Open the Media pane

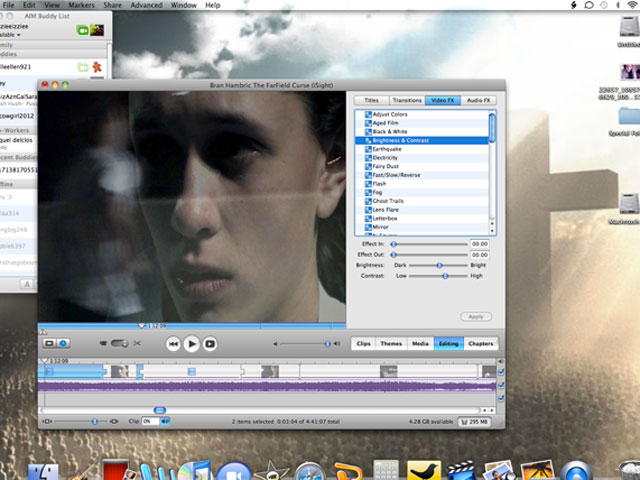(x=420, y=344)
